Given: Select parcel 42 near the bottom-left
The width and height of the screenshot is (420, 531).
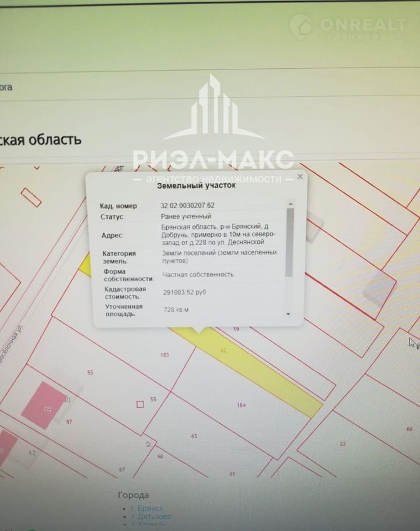Looking at the screenshot, I should coord(32,453).
